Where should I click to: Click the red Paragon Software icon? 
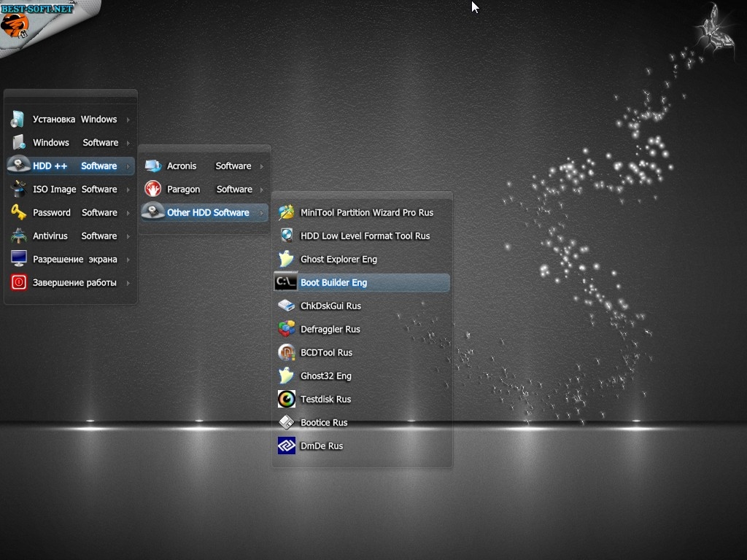point(153,189)
